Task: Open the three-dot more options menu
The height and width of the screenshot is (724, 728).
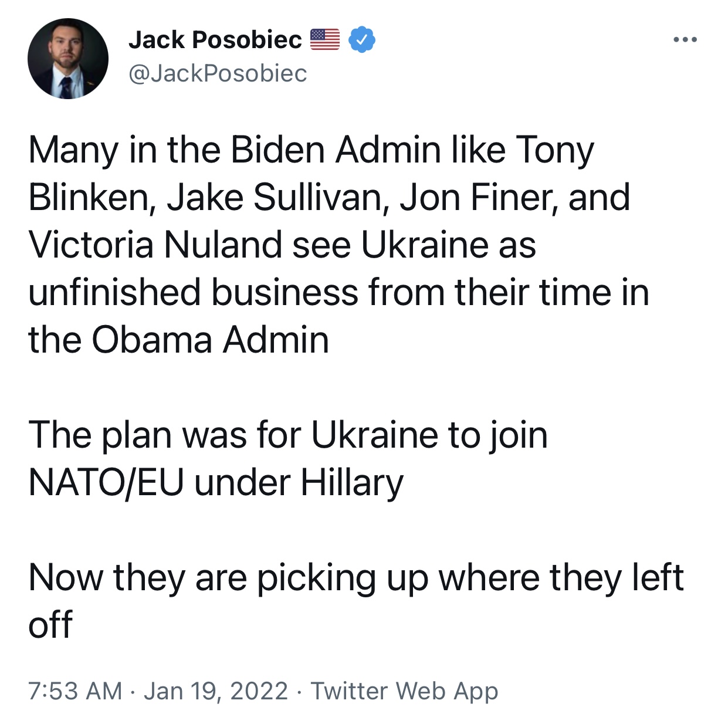Action: point(685,40)
